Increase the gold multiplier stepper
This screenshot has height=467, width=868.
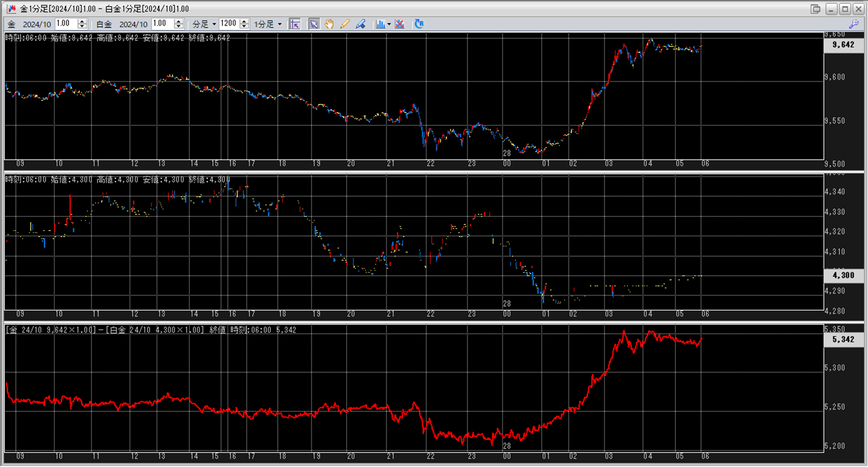click(82, 22)
